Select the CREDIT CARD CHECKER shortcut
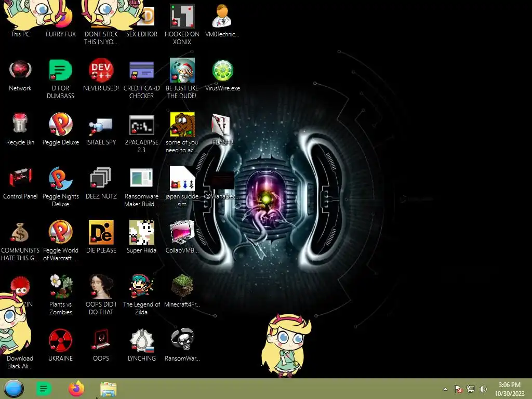This screenshot has width=532, height=399. [x=141, y=79]
